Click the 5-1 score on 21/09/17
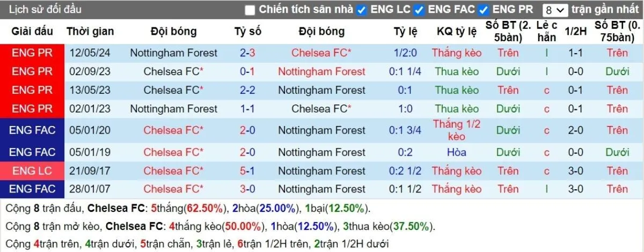 (x=247, y=171)
